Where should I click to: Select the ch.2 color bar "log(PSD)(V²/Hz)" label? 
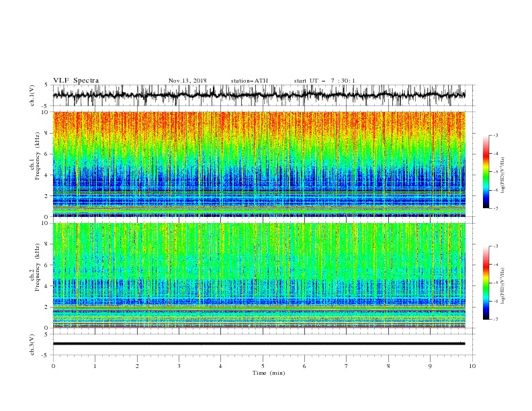click(502, 286)
